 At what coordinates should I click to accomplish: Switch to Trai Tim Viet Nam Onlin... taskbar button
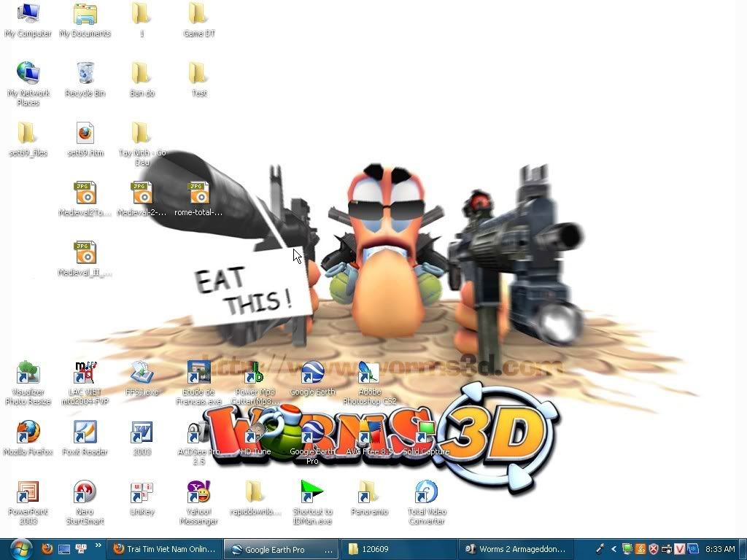pyautogui.click(x=164, y=549)
